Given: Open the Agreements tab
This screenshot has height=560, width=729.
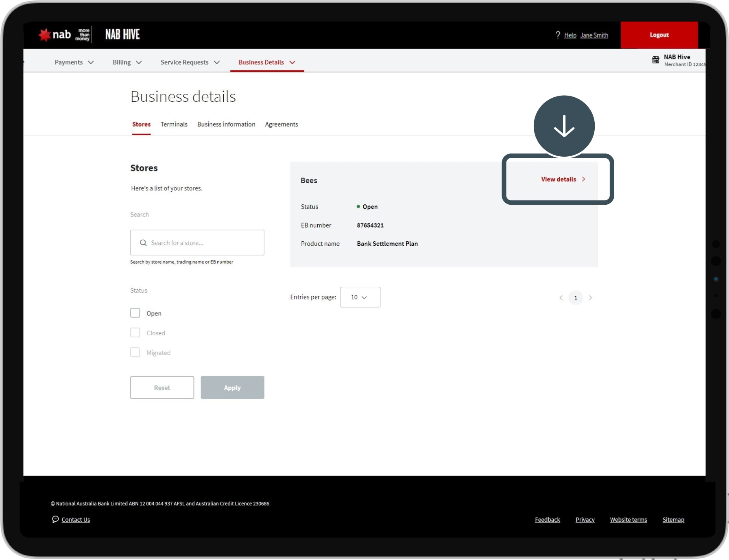Looking at the screenshot, I should pos(281,125).
